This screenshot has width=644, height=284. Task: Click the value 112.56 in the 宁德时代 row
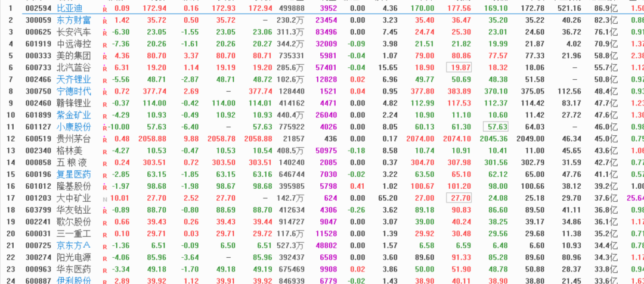click(x=569, y=91)
